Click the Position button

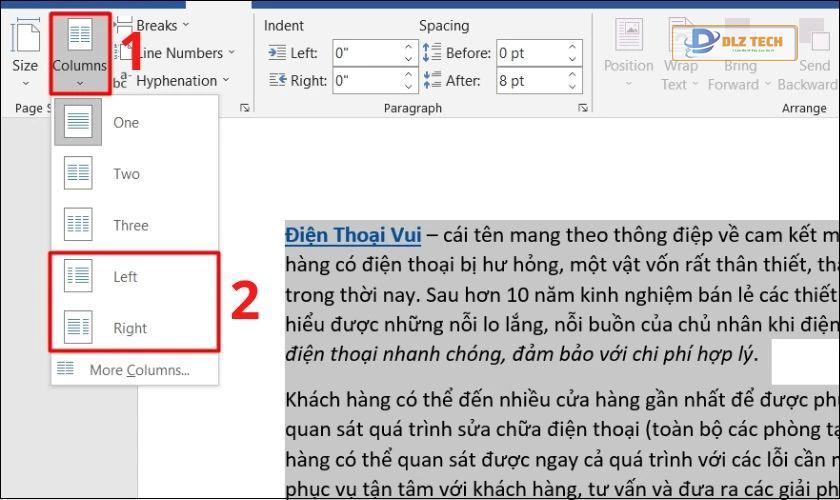tap(628, 54)
